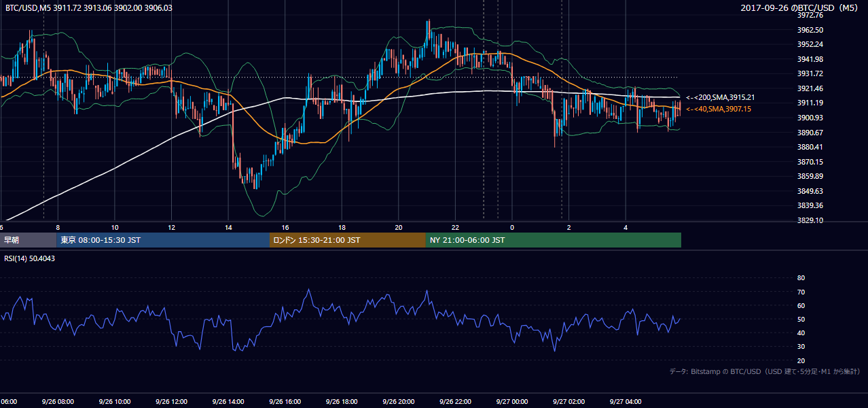
Task: Select the RSI level 50 label
Action: [801, 319]
